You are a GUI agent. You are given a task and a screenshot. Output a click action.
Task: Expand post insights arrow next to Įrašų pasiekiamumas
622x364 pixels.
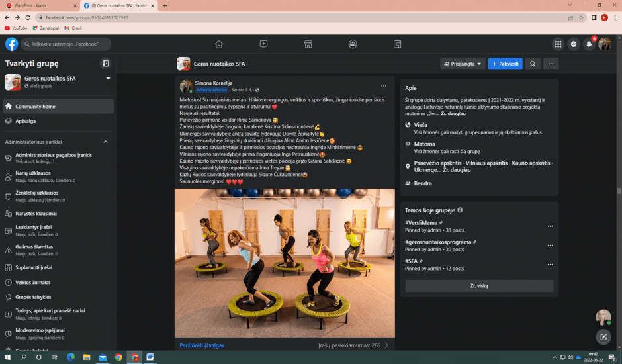(386, 345)
